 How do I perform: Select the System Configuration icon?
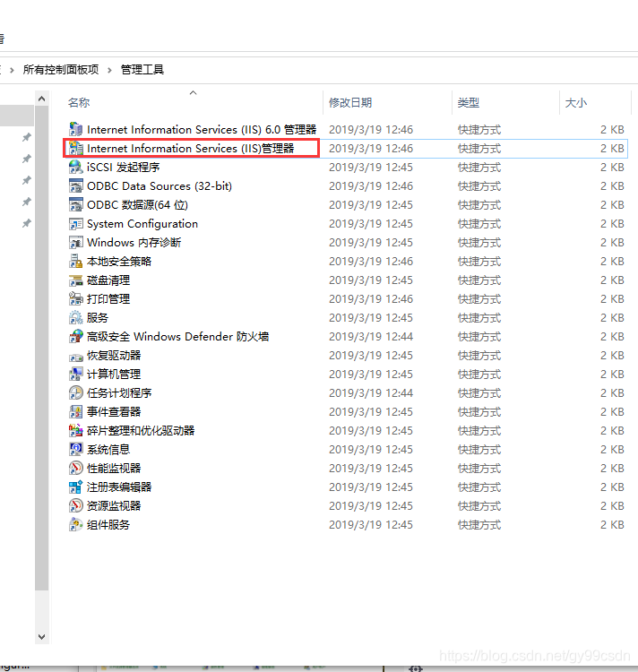76,223
